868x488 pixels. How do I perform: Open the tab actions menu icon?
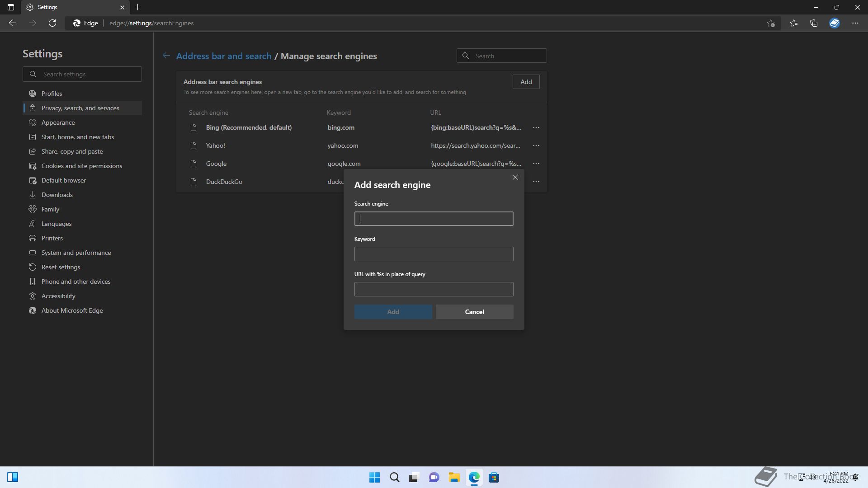pos(11,7)
